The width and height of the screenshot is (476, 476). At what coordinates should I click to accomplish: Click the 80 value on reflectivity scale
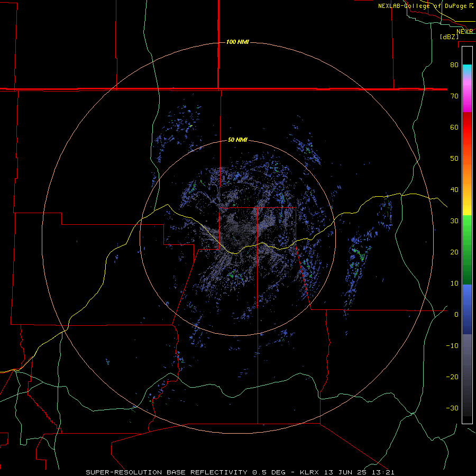click(x=454, y=65)
